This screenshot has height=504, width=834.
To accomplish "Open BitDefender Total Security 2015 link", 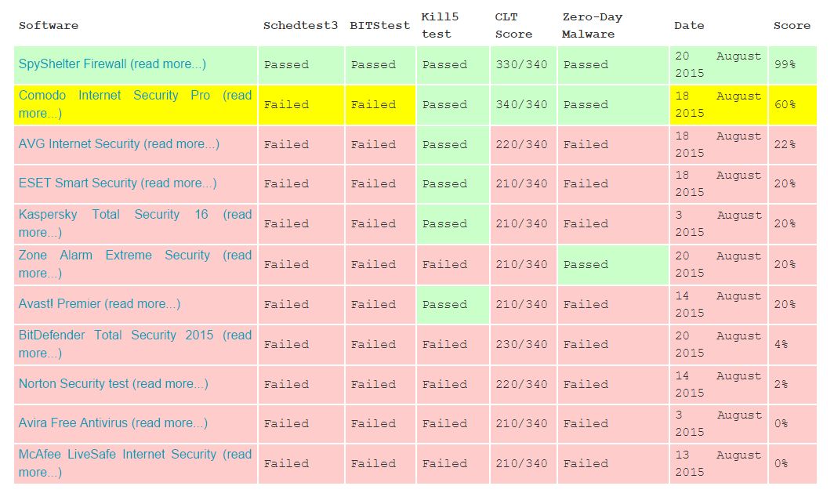I will coord(116,335).
